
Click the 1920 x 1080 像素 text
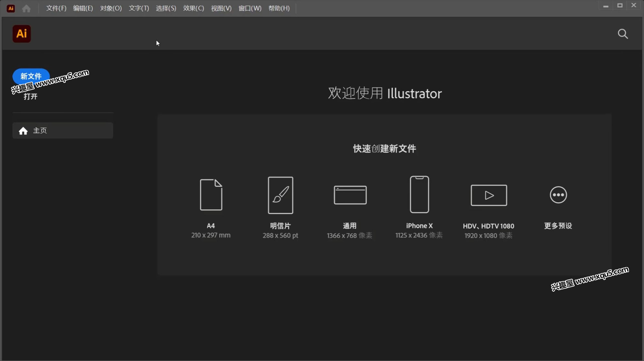[x=488, y=236]
